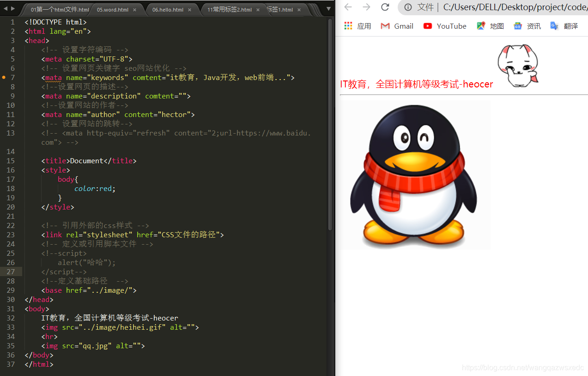Click the <html lang="en"> line
The width and height of the screenshot is (588, 376).
(58, 31)
